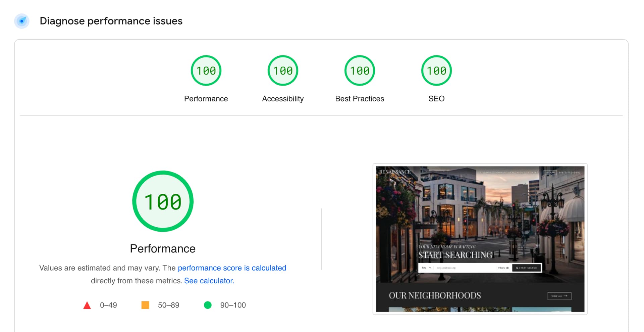
Task: Click the red triangle 0–49 legend icon
Action: [x=87, y=305]
